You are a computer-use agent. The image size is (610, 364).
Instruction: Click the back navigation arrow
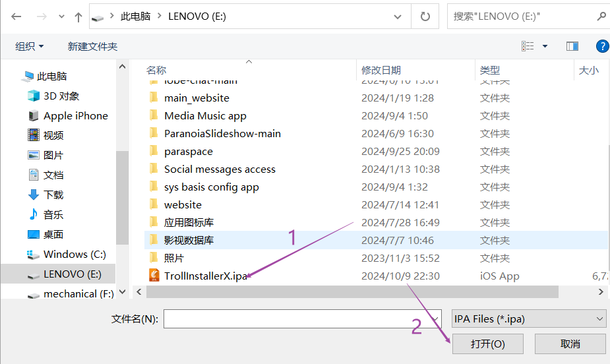(16, 16)
